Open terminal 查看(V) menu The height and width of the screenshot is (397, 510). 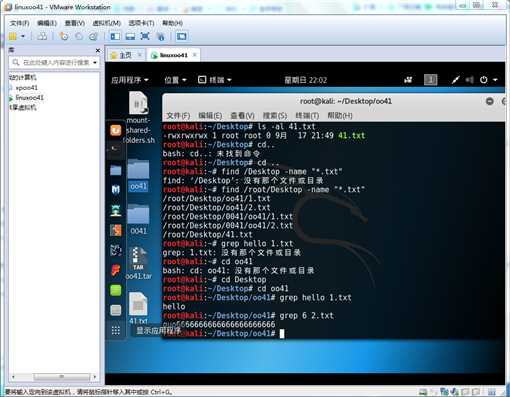(242, 116)
